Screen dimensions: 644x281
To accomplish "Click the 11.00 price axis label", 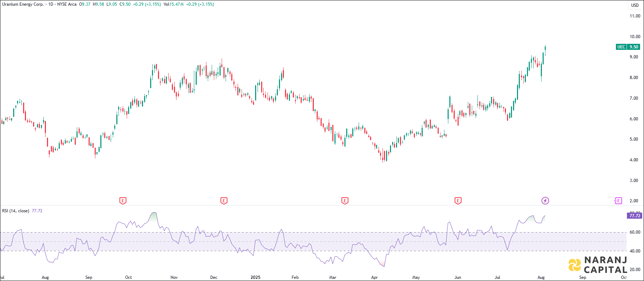I will [x=635, y=16].
